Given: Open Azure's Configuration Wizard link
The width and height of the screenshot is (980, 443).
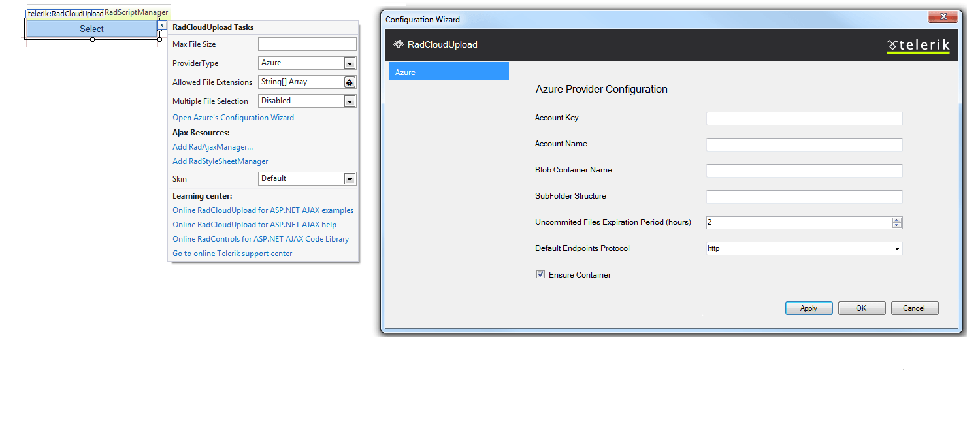Looking at the screenshot, I should coord(233,118).
